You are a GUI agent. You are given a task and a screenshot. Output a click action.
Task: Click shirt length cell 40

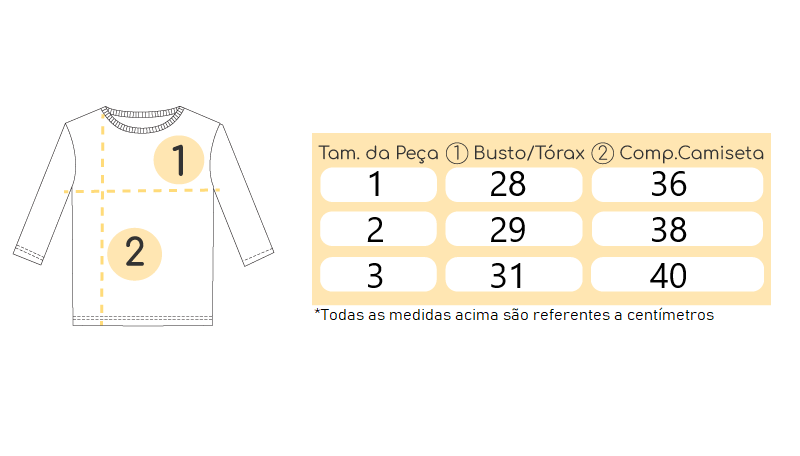click(x=677, y=274)
